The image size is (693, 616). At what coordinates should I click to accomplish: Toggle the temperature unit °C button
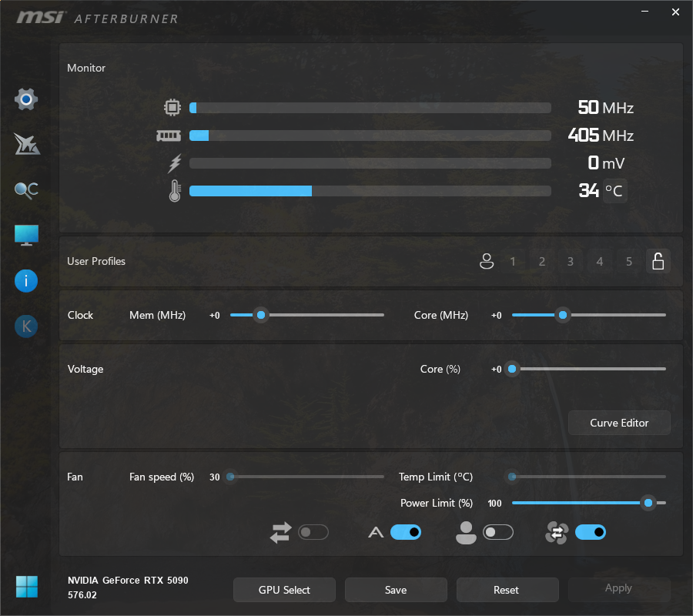click(614, 190)
